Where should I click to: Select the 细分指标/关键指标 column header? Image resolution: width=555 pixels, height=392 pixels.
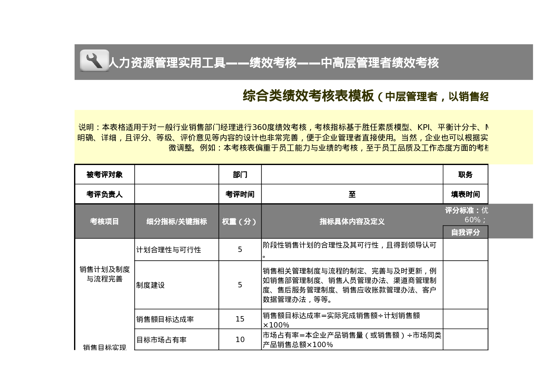[x=176, y=221]
